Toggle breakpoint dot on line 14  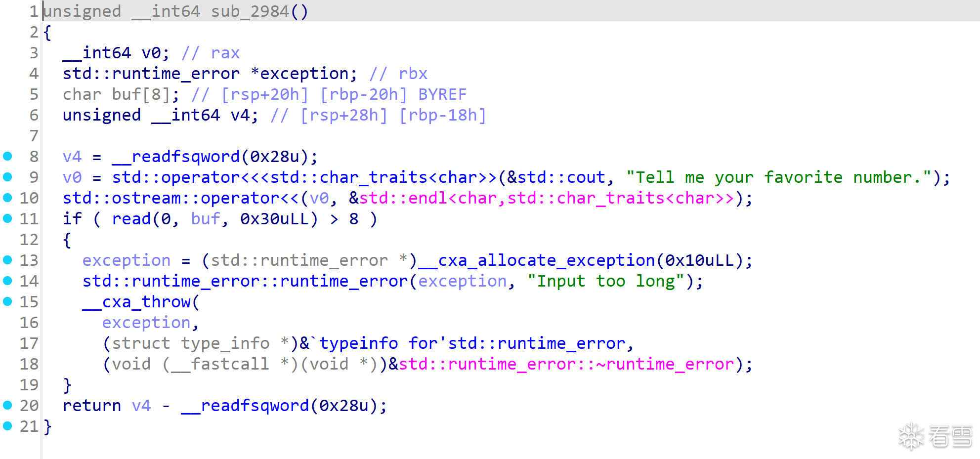[x=7, y=281]
